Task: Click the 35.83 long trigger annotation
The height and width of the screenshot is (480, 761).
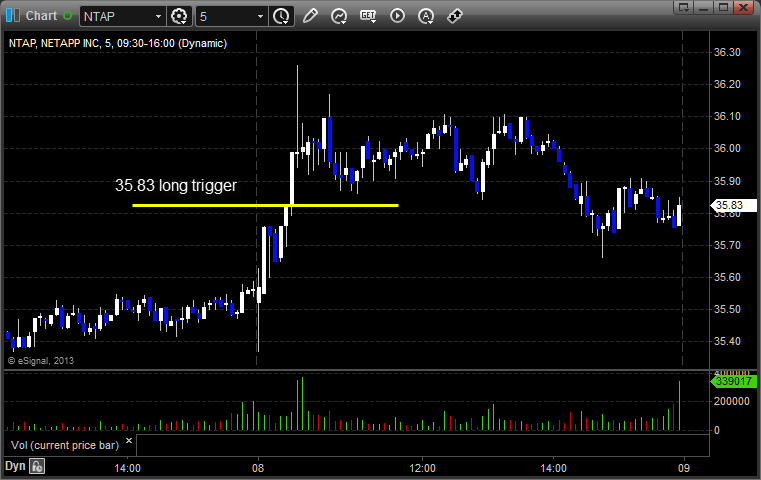Action: point(176,185)
